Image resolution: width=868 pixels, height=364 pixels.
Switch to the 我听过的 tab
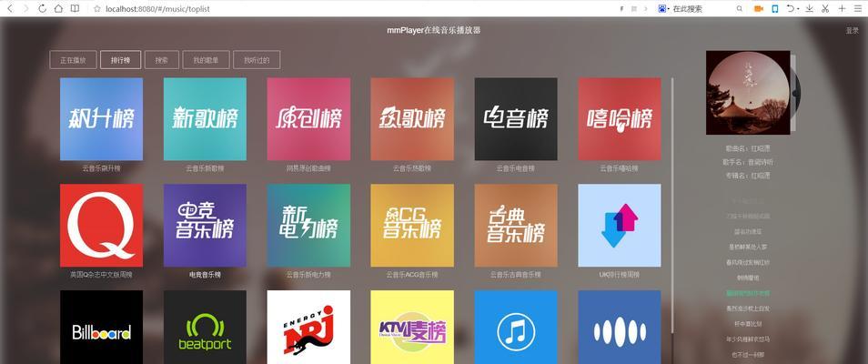(257, 60)
